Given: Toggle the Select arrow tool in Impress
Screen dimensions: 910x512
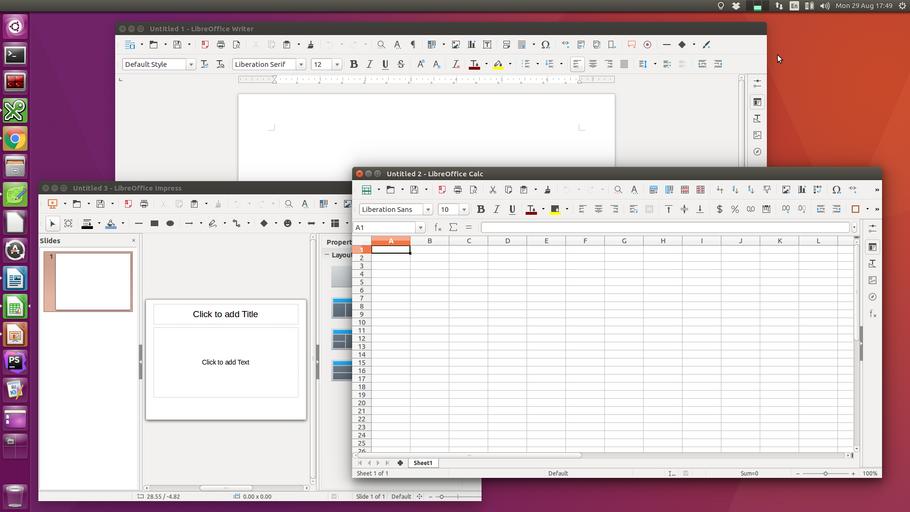Looking at the screenshot, I should (53, 223).
